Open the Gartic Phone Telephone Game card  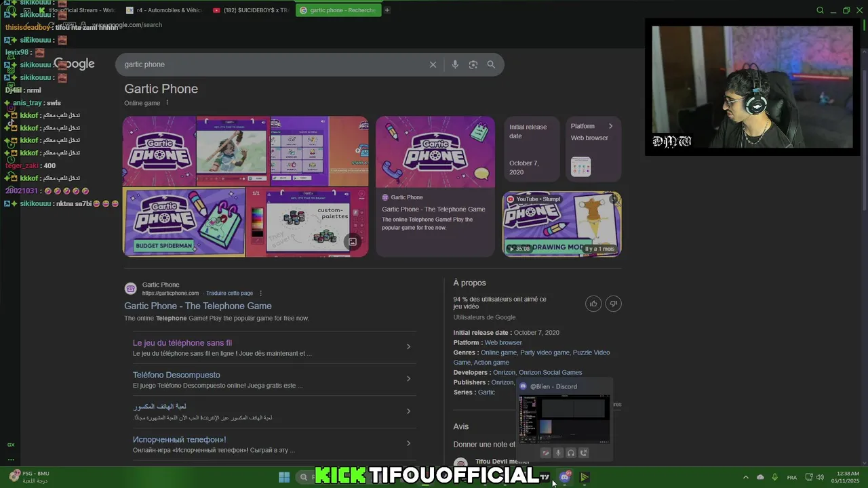click(x=435, y=186)
